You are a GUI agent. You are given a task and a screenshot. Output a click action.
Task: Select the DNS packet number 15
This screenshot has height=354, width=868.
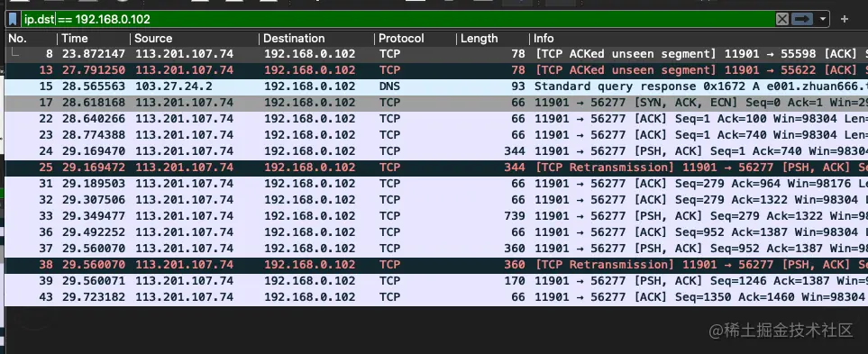(x=436, y=86)
